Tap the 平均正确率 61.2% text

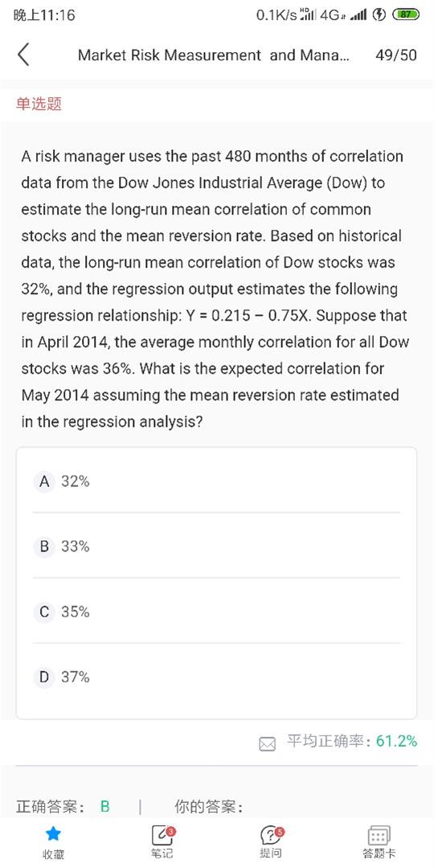click(351, 741)
